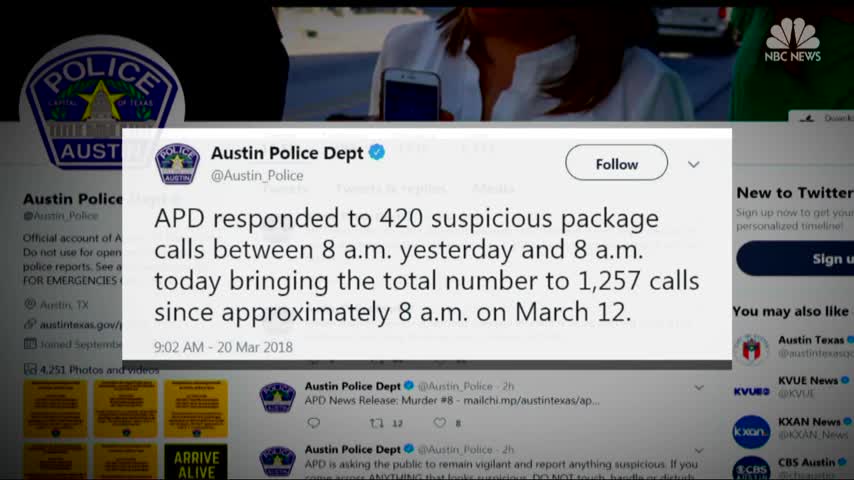The width and height of the screenshot is (854, 480).
Task: Open the Arrive Alive photo thumbnail
Action: [x=196, y=462]
